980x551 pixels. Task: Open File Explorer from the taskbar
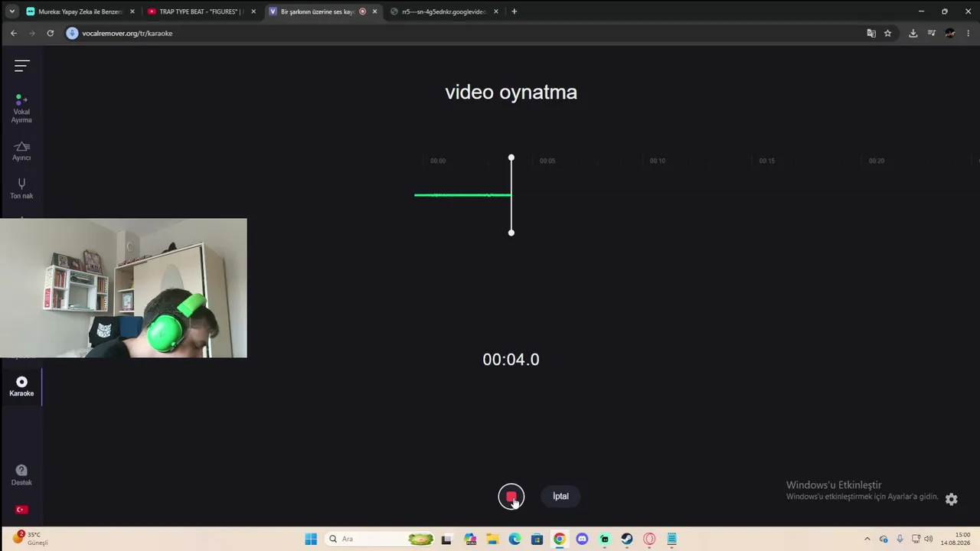[492, 539]
